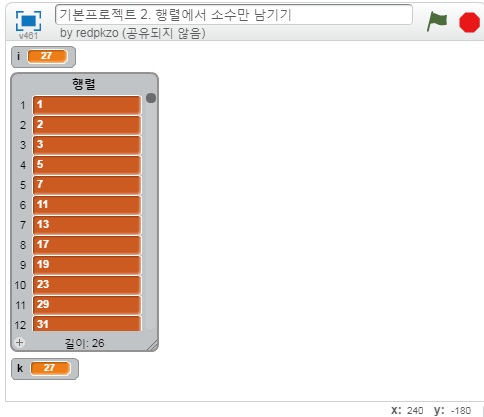Click list item with value 11
Image resolution: width=484 pixels, height=417 pixels.
(87, 205)
